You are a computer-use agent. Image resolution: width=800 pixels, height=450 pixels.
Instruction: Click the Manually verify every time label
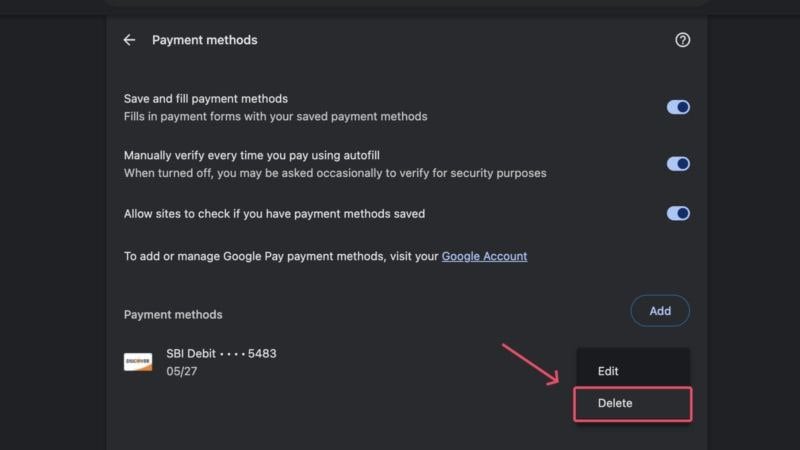(x=252, y=155)
